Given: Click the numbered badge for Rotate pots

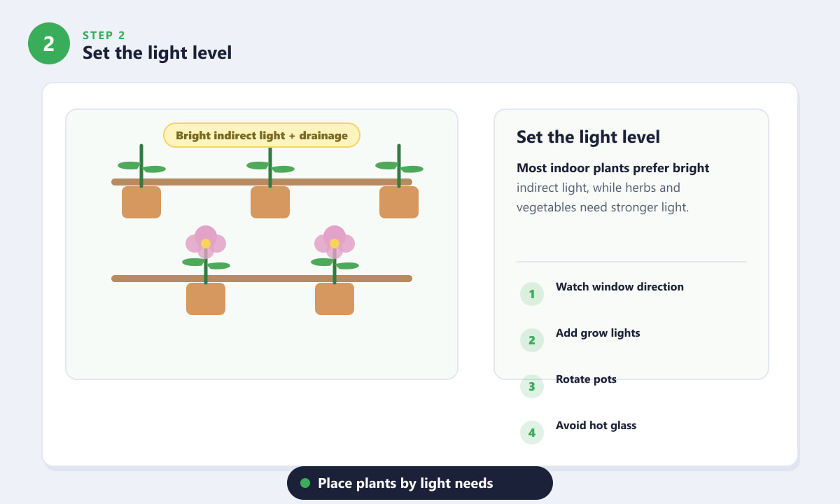Looking at the screenshot, I should click(532, 386).
